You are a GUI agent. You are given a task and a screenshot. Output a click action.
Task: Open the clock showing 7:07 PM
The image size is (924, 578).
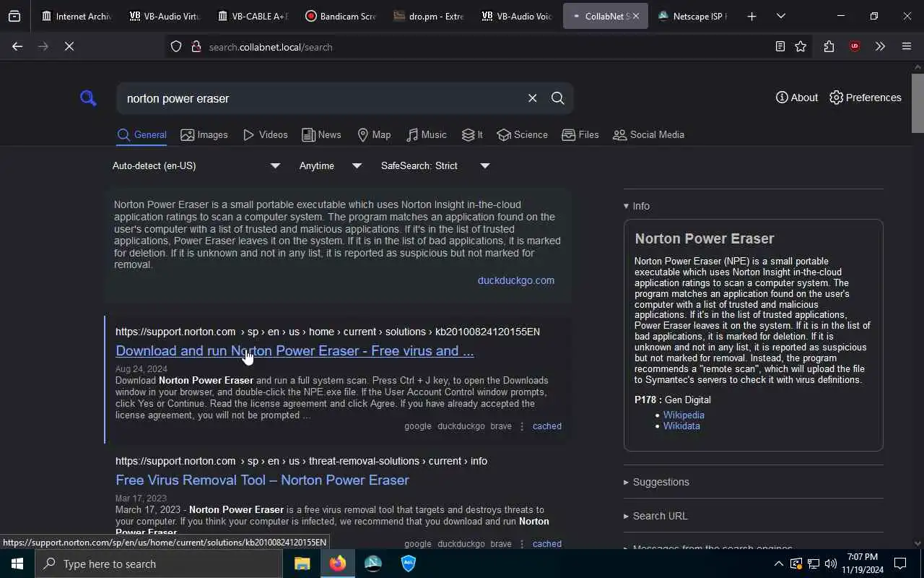click(862, 563)
